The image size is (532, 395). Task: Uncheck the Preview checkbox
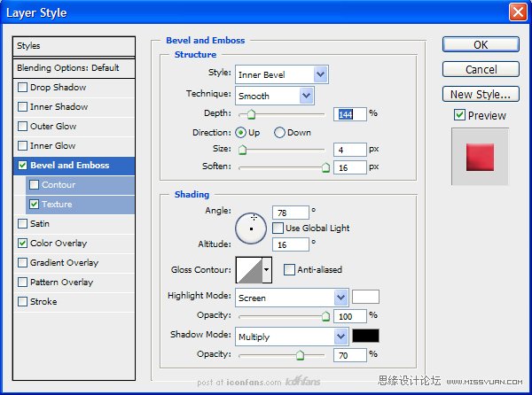(459, 115)
